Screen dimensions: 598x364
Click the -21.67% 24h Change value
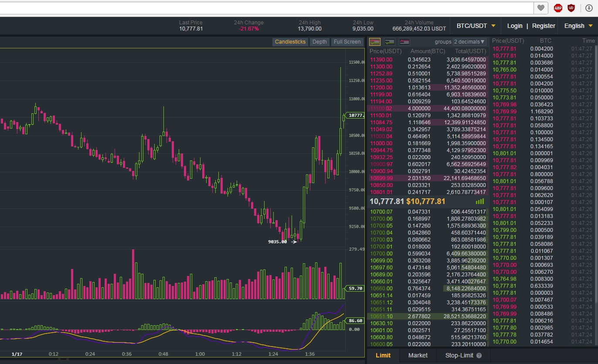pyautogui.click(x=249, y=29)
